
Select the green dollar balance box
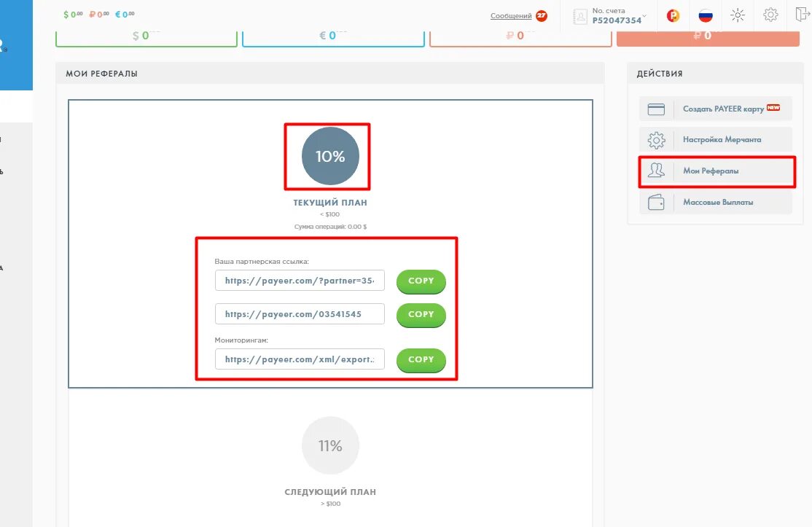(147, 38)
